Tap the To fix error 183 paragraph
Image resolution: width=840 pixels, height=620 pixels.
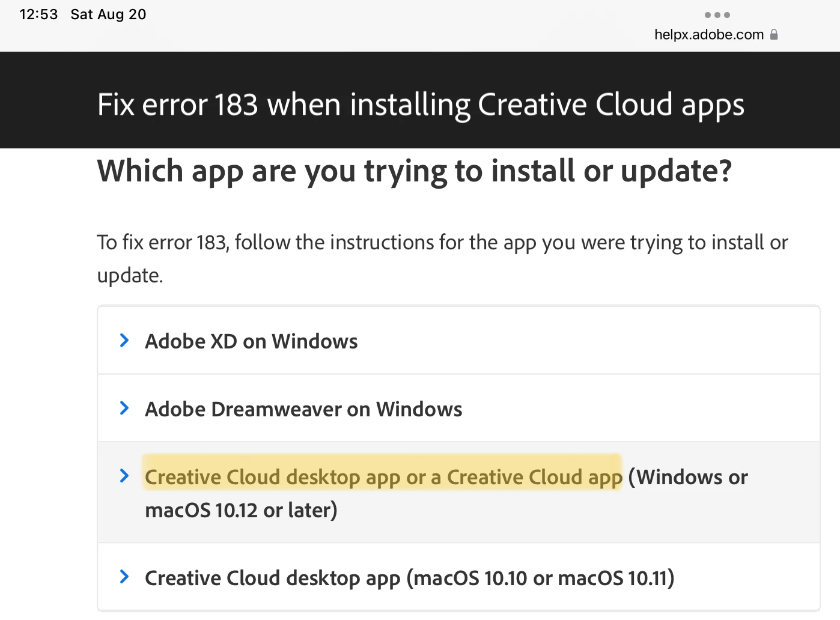(443, 258)
